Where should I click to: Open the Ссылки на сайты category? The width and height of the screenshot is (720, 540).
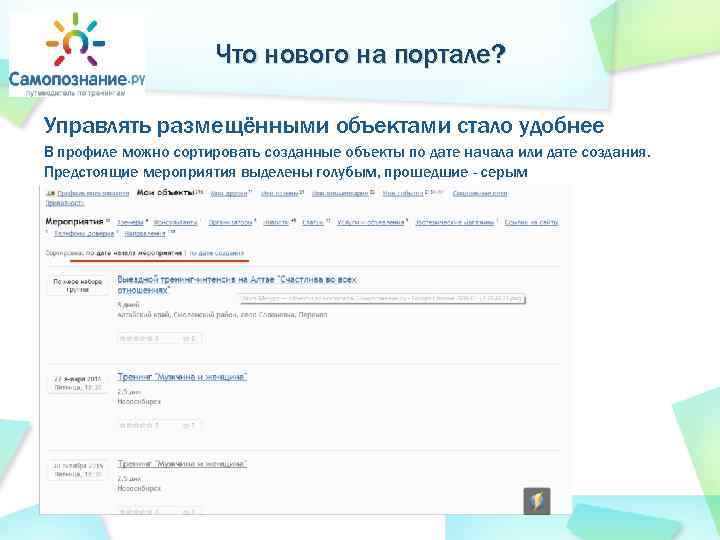(x=531, y=222)
